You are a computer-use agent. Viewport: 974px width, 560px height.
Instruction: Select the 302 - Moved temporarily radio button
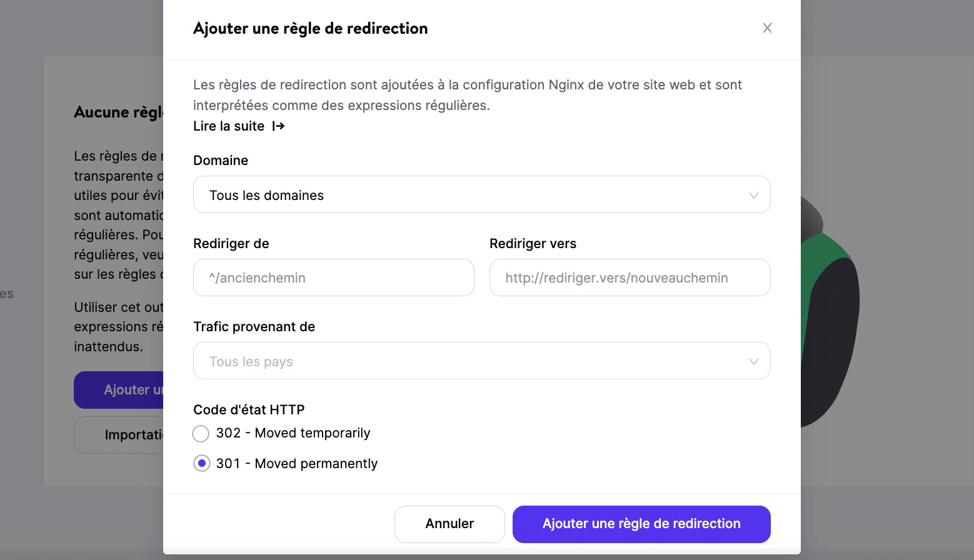[201, 433]
